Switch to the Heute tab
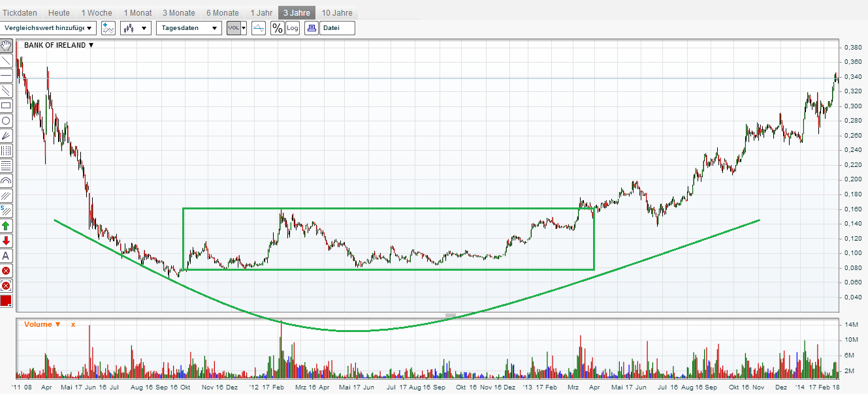The height and width of the screenshot is (394, 868). (59, 13)
